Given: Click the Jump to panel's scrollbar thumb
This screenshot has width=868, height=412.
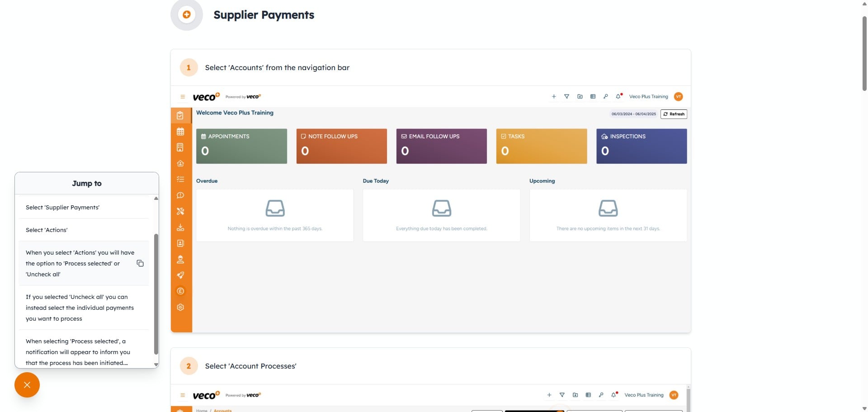Looking at the screenshot, I should [156, 294].
